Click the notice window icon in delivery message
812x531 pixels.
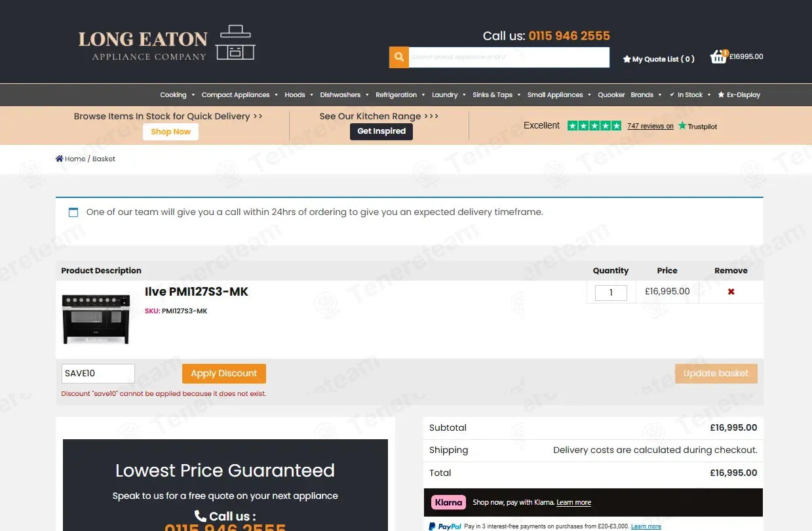73,212
